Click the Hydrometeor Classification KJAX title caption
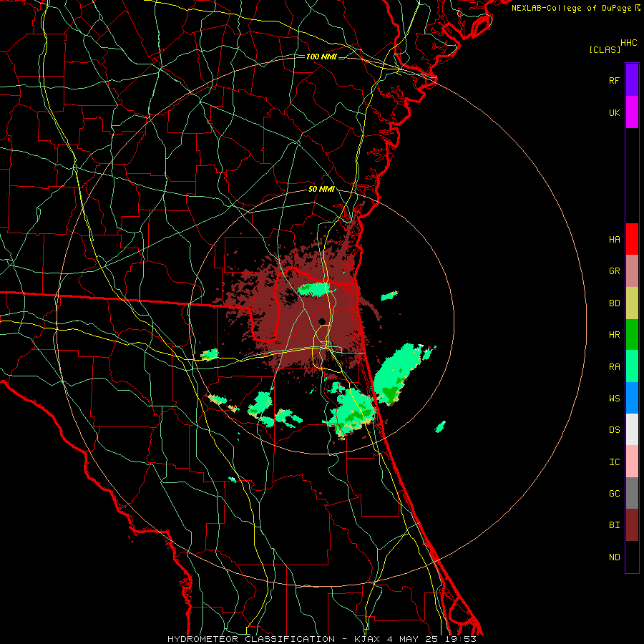 tap(321, 639)
